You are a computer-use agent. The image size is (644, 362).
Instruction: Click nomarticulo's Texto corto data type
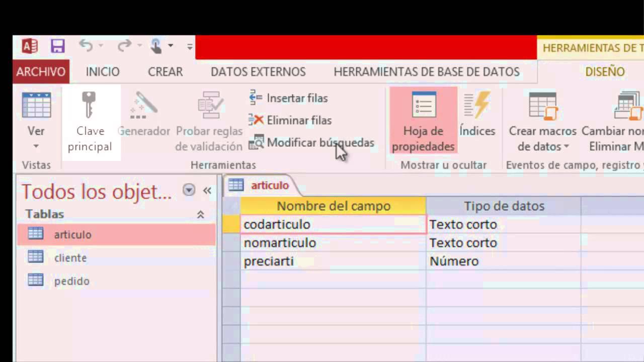504,243
